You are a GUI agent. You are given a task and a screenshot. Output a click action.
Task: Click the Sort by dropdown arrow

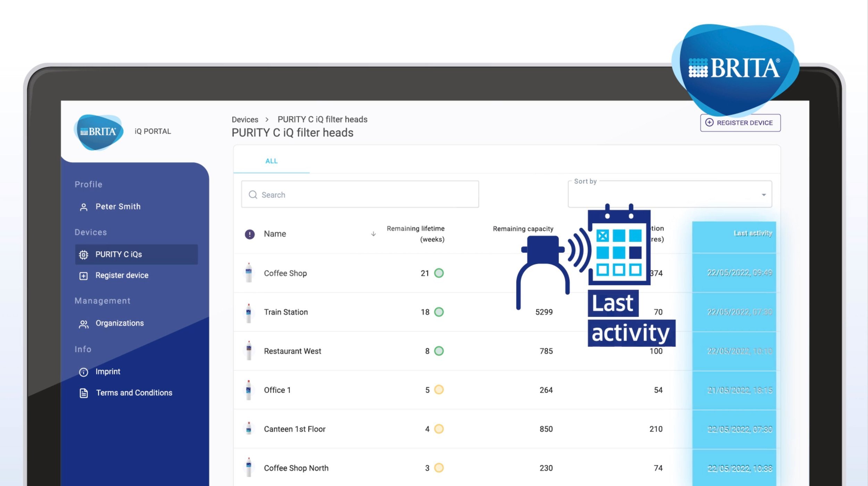(x=763, y=195)
